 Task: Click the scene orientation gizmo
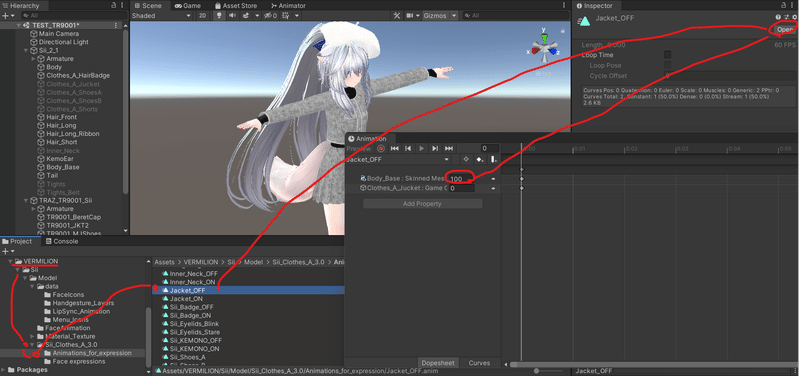pos(545,47)
